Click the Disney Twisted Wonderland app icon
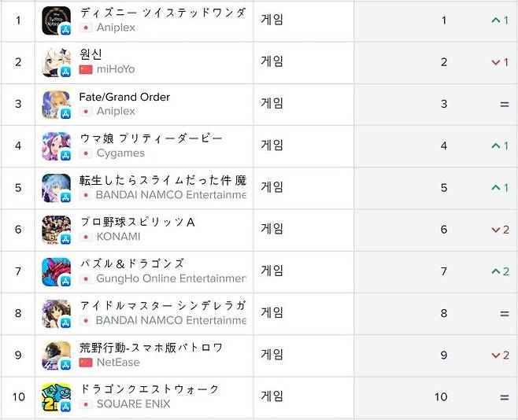 (x=56, y=20)
